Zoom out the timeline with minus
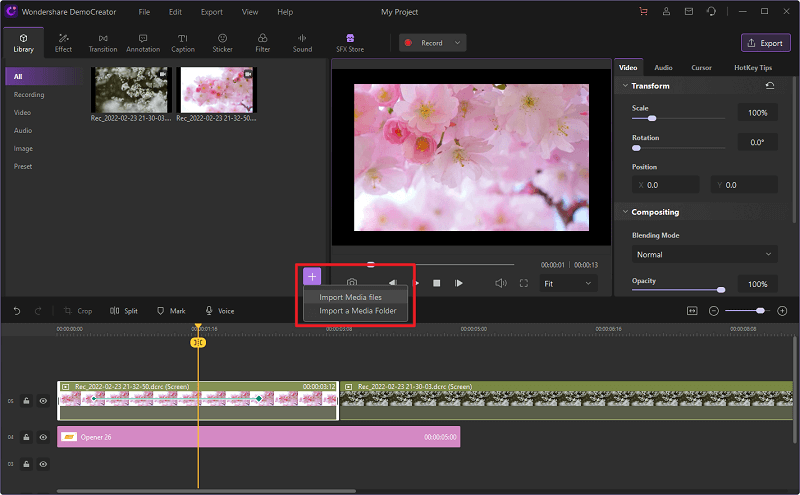The height and width of the screenshot is (495, 800). pyautogui.click(x=714, y=311)
